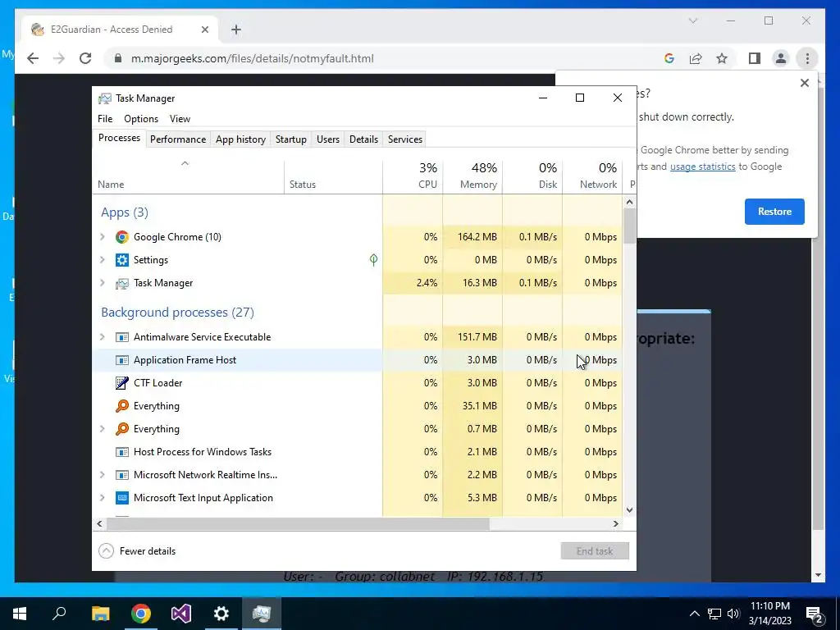Close the E2Guardian Access Denied tab
Screen dimensions: 840x630
[204, 30]
